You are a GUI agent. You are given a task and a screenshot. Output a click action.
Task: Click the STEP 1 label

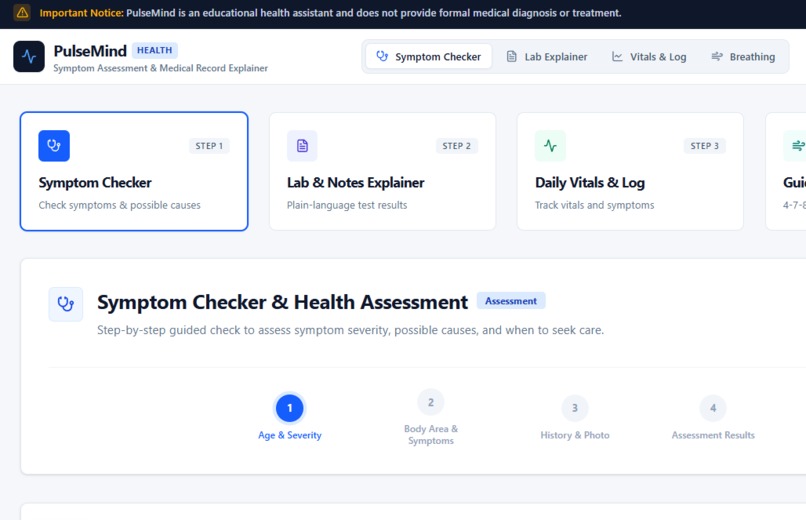pyautogui.click(x=209, y=146)
